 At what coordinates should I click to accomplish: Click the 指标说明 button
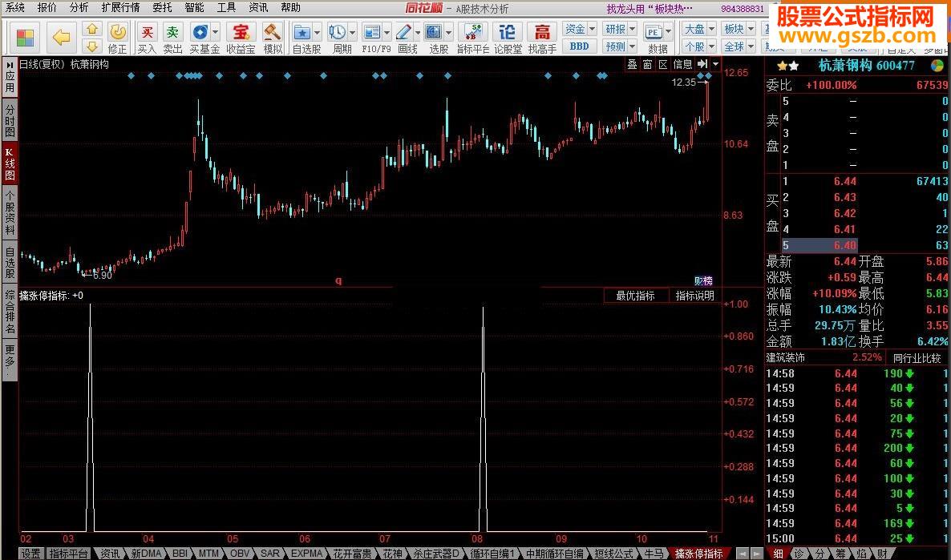(695, 296)
